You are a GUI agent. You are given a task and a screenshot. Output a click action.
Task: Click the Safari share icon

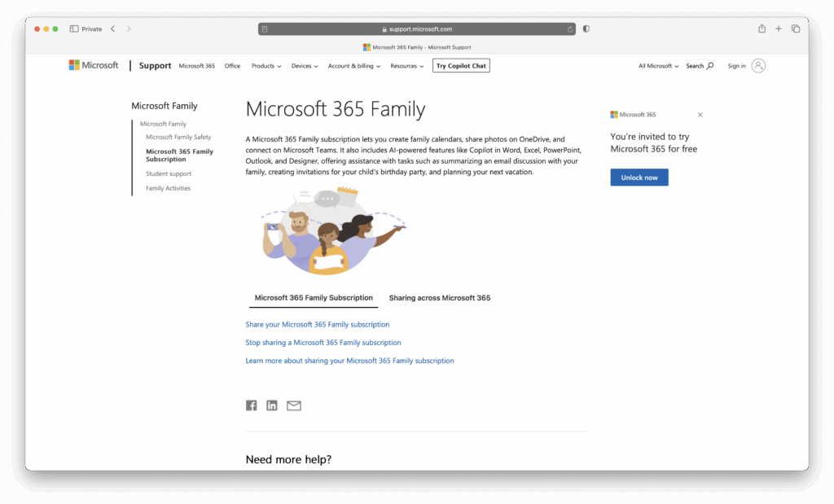point(762,28)
